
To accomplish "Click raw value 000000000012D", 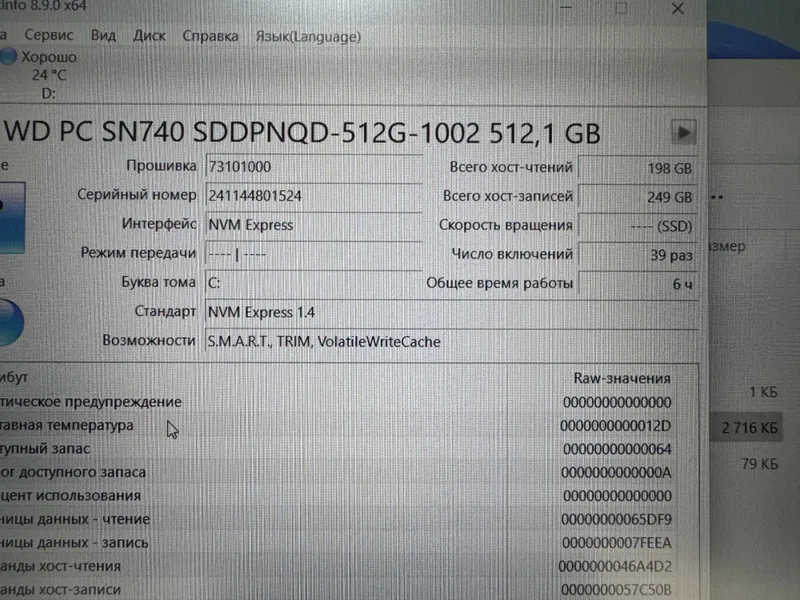I will pos(615,426).
